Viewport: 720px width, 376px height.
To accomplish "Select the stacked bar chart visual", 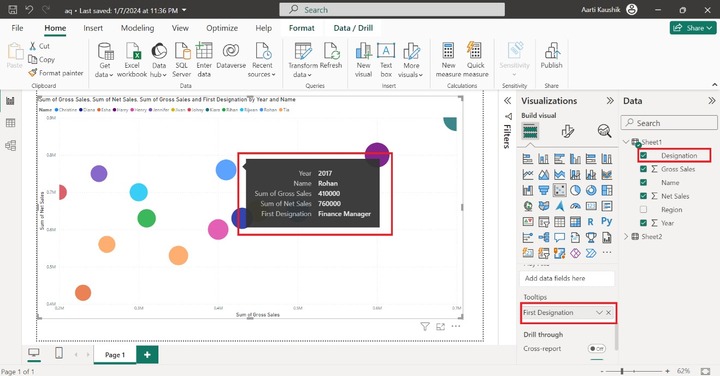I will (528, 159).
